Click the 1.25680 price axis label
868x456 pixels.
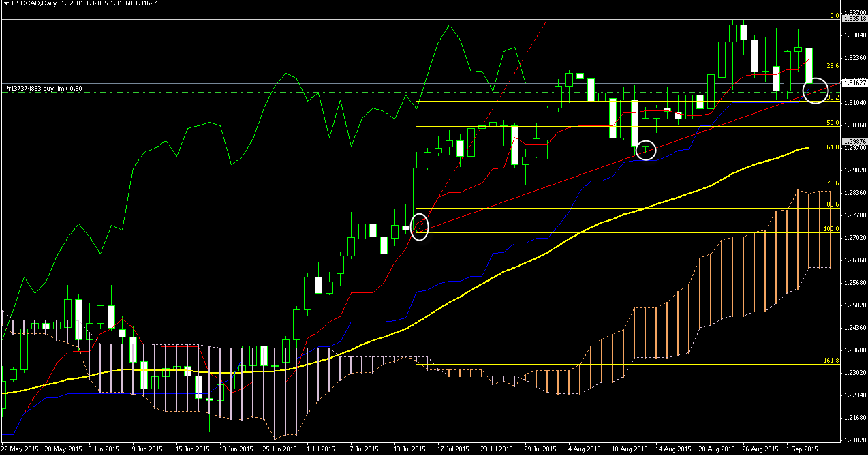tap(854, 282)
